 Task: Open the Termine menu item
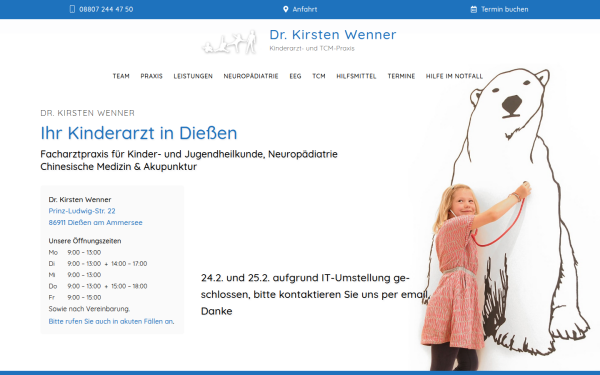[x=401, y=76]
